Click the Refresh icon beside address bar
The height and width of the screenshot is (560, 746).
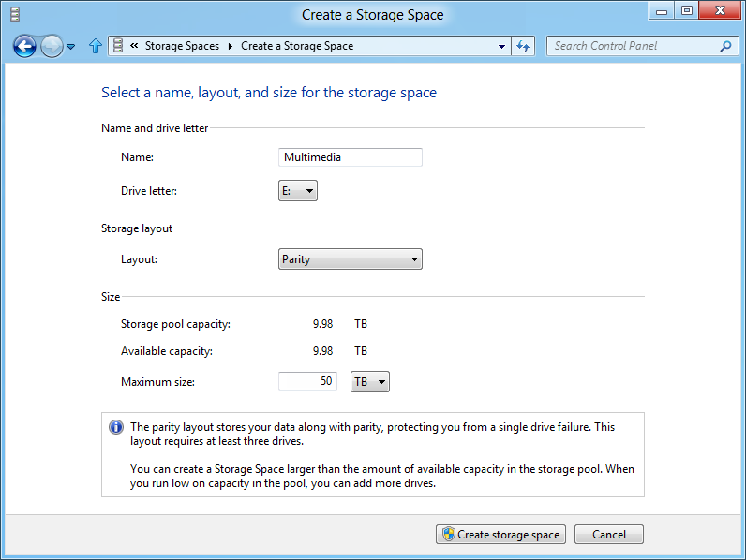point(523,46)
